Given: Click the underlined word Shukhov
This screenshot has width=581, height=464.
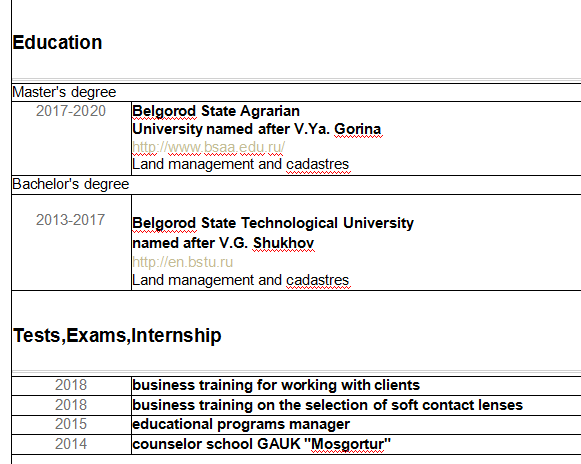Looking at the screenshot, I should coord(283,243).
